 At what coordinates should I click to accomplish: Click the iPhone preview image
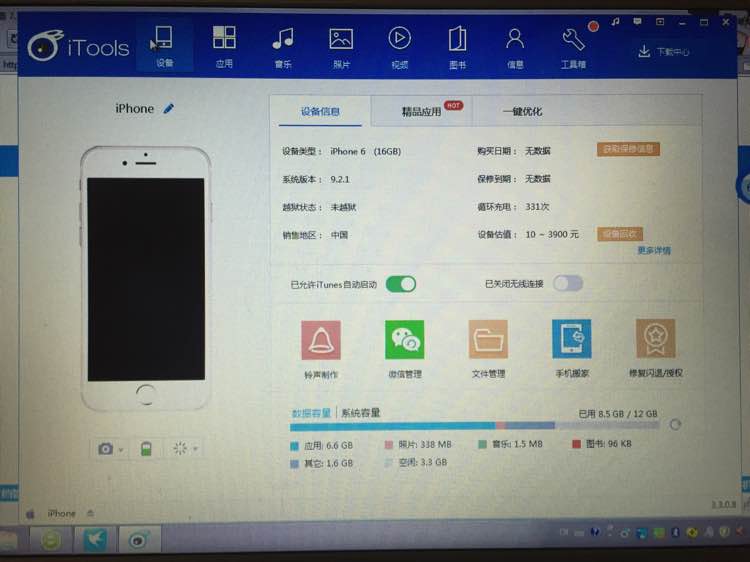pos(146,279)
